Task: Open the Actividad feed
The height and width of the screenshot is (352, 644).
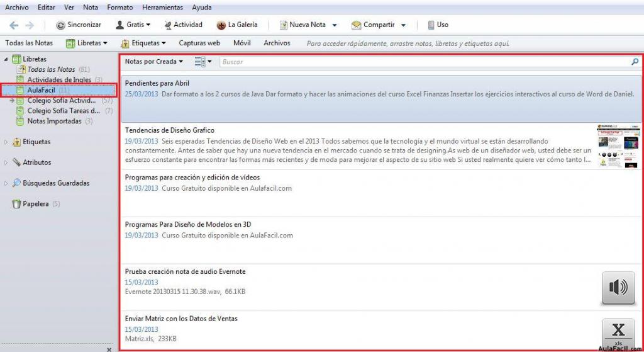Action: coord(183,25)
